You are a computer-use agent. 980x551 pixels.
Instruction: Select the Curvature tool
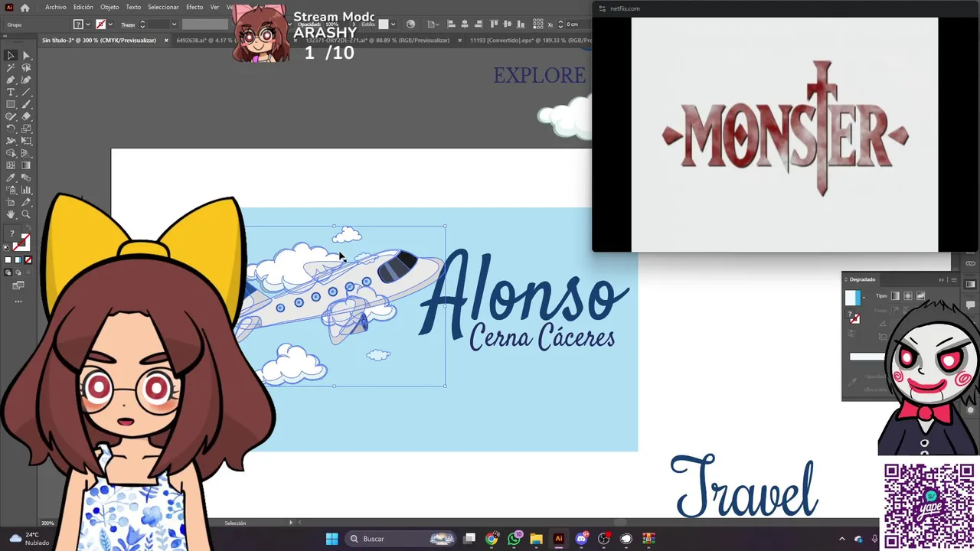[x=26, y=80]
